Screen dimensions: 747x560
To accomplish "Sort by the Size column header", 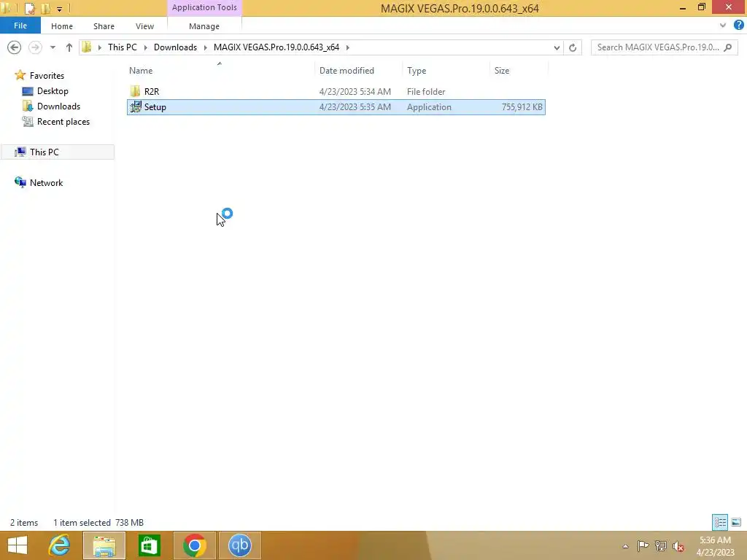I will point(502,71).
